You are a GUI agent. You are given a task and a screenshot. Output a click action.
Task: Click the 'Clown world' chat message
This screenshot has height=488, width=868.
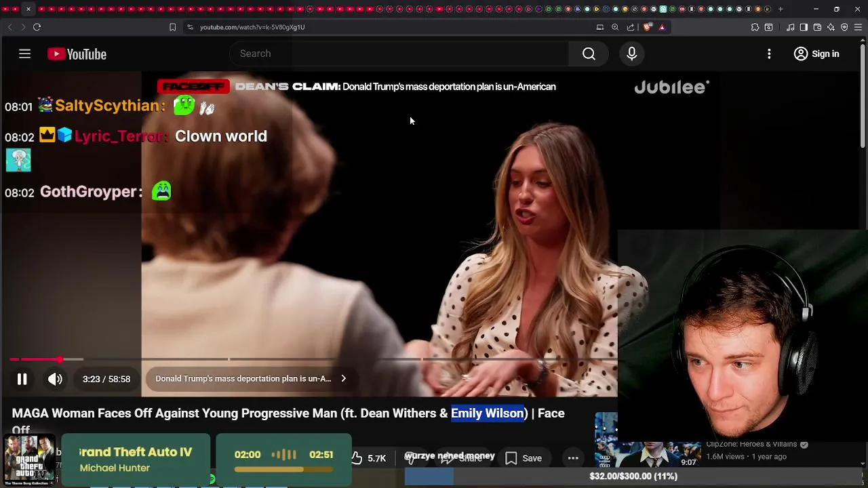221,136
